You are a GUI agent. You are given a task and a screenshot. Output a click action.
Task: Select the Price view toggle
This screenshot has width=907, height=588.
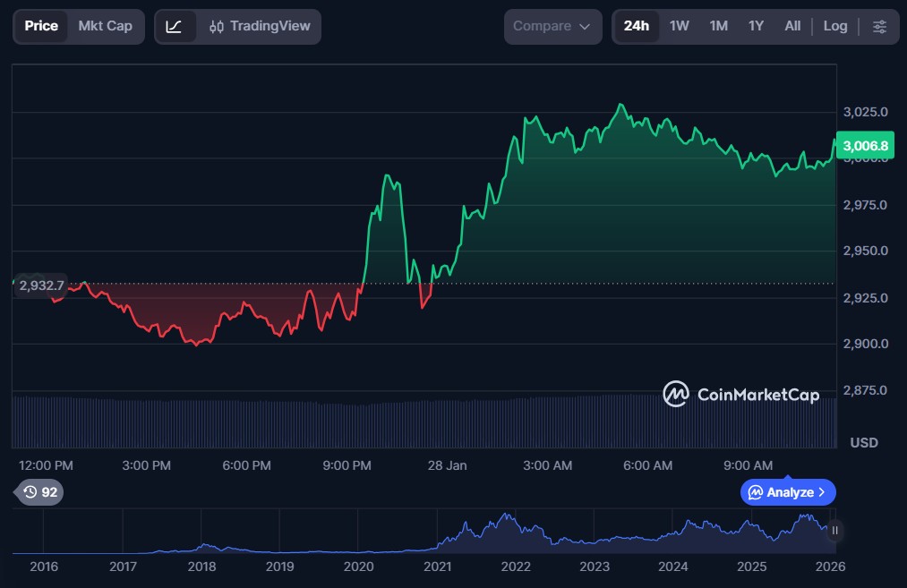coord(41,26)
